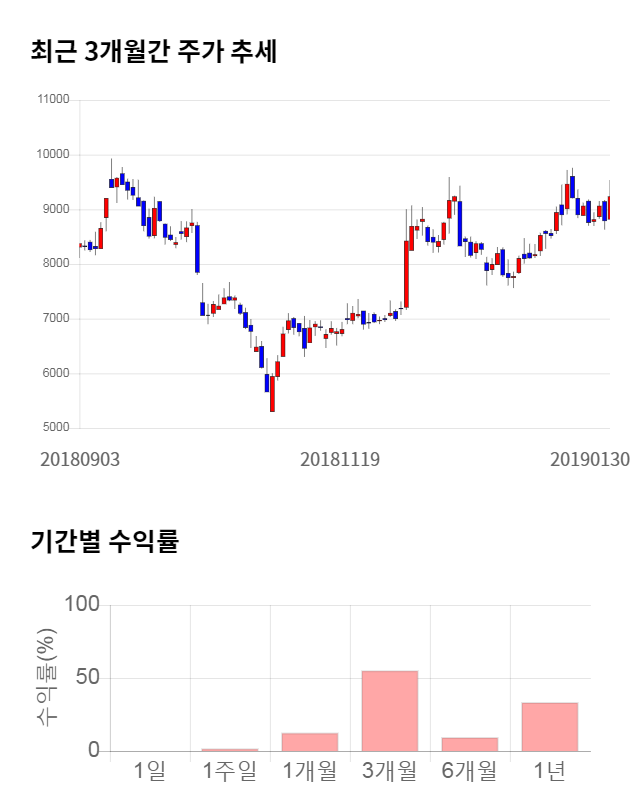Click the 6개월 return bar

[x=469, y=744]
